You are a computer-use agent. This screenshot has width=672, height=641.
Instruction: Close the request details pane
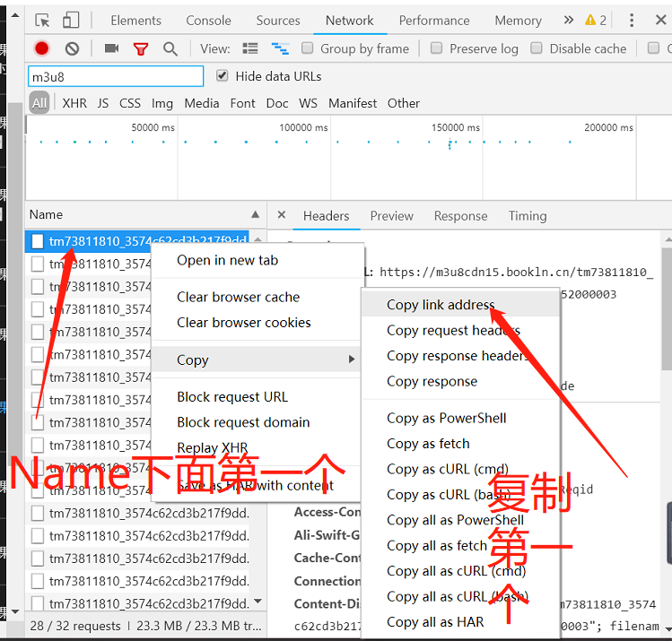(x=282, y=214)
